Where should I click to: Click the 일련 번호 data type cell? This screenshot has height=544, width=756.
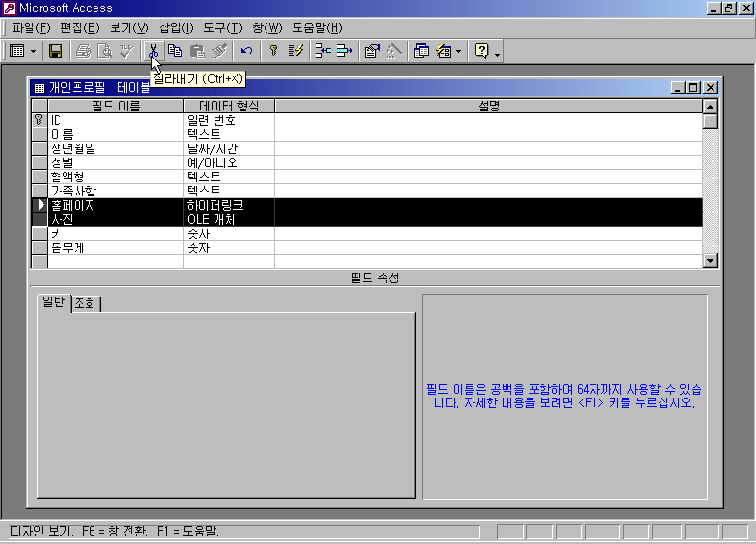[229, 120]
